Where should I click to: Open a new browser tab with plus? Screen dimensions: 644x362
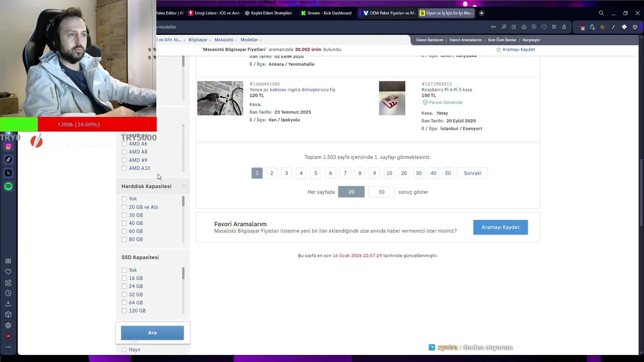pyautogui.click(x=481, y=13)
